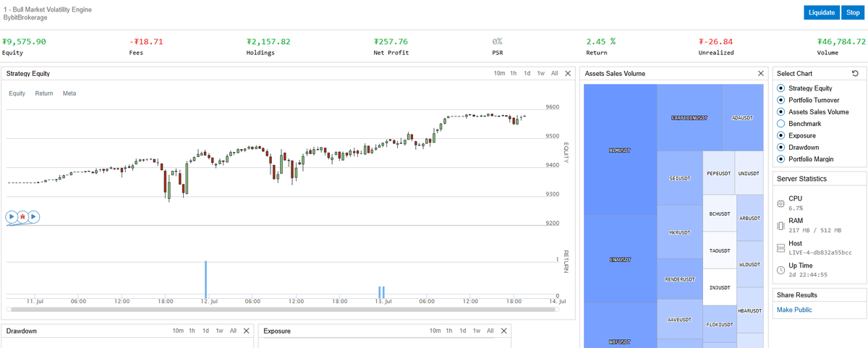Select the ENAUSDT treemap block
Screen dimensions: 868x348
(619, 259)
